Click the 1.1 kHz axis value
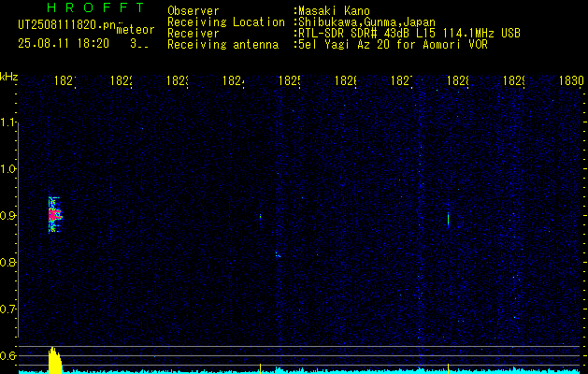The width and height of the screenshot is (588, 374). tap(8, 122)
